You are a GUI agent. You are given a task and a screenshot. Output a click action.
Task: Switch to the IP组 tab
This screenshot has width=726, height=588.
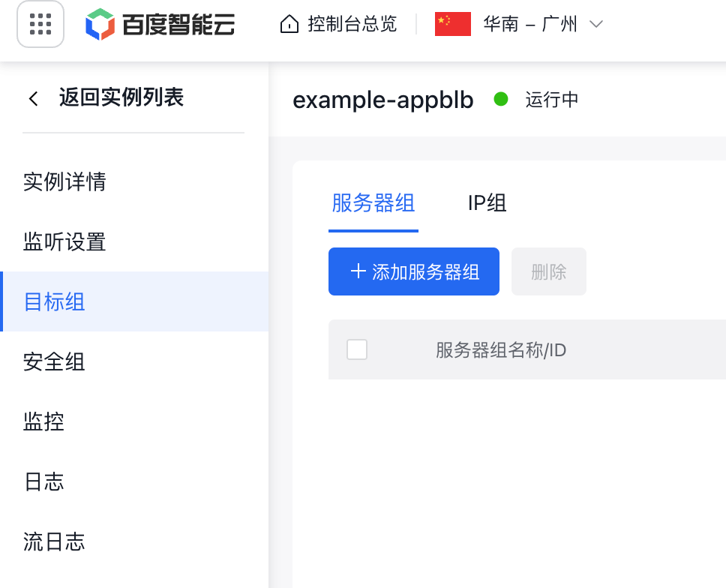(487, 203)
